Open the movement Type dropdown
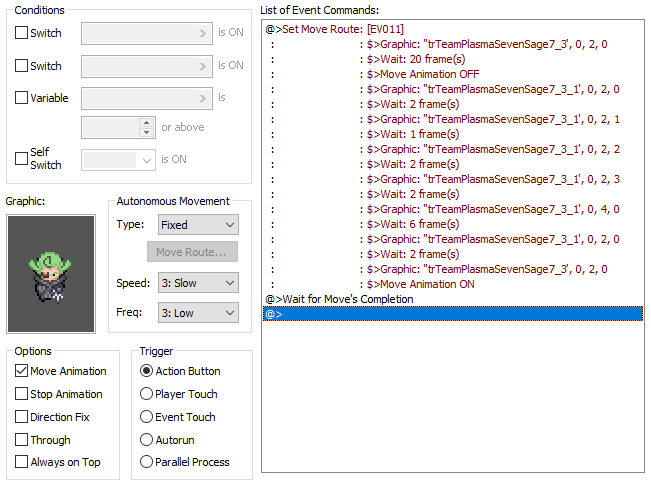The width and height of the screenshot is (651, 490). [x=197, y=225]
